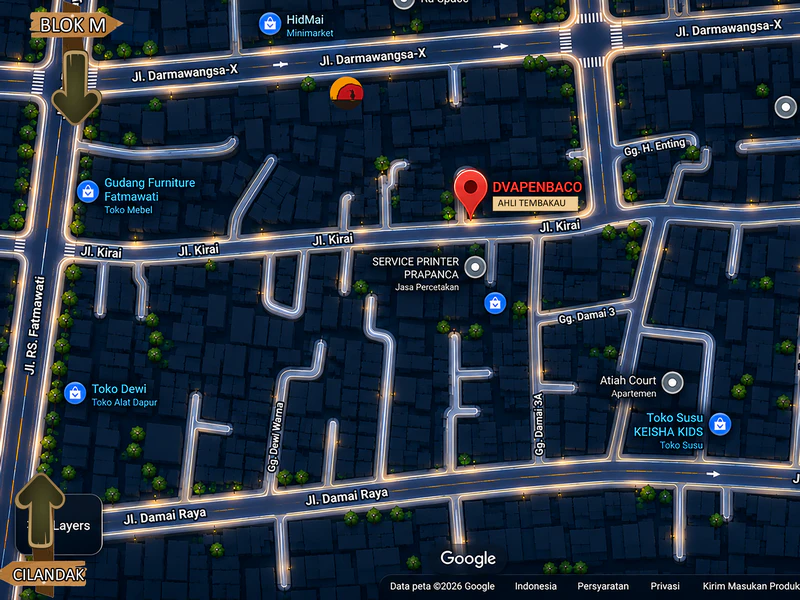Open the Toko Susu KEISHA KIDS icon
The width and height of the screenshot is (800, 600).
pyautogui.click(x=720, y=424)
